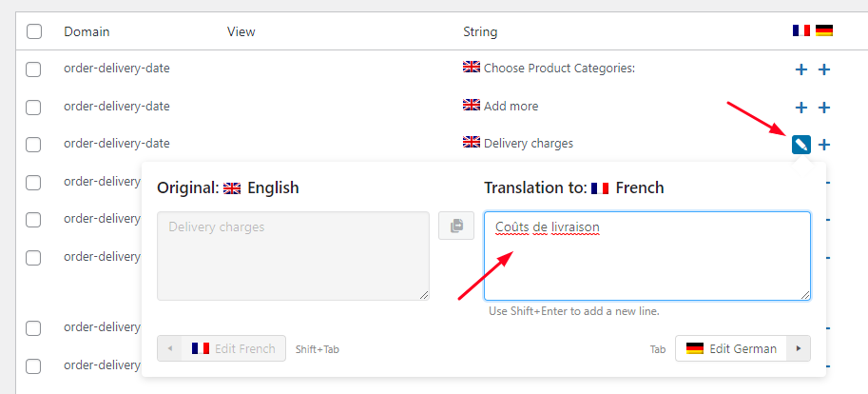Viewport: 868px width, 394px height.
Task: Add German translation for Add more string
Action: (x=824, y=108)
